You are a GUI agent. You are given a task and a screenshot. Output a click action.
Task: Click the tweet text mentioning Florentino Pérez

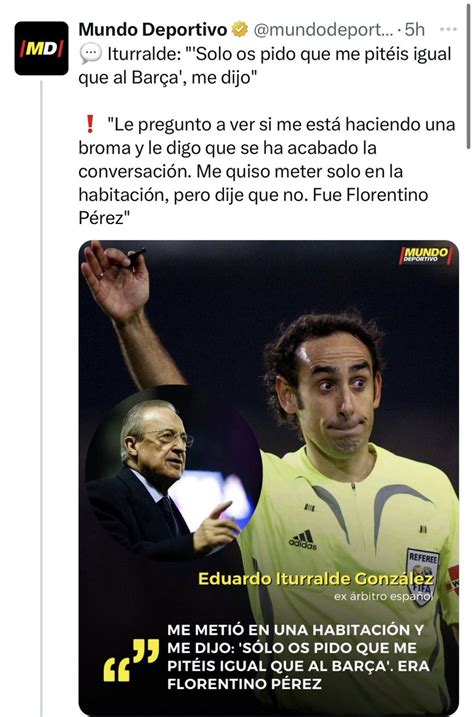click(267, 171)
